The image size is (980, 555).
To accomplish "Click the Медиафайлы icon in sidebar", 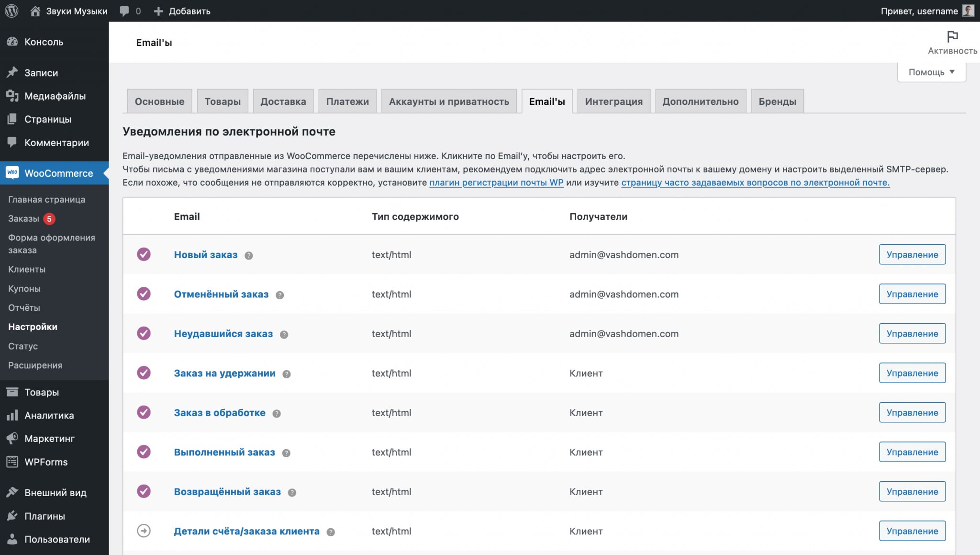I will pyautogui.click(x=12, y=96).
